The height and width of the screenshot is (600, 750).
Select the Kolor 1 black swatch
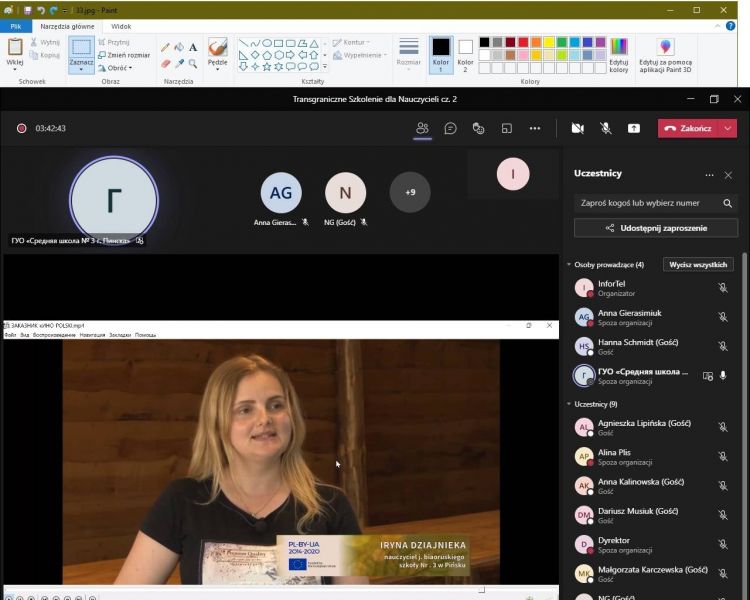tap(441, 47)
